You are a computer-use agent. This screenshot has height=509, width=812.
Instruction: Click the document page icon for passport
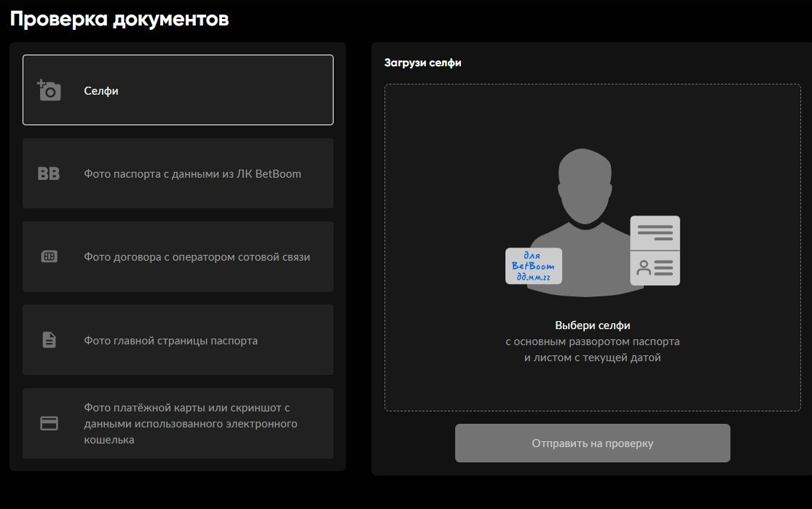[x=49, y=340]
